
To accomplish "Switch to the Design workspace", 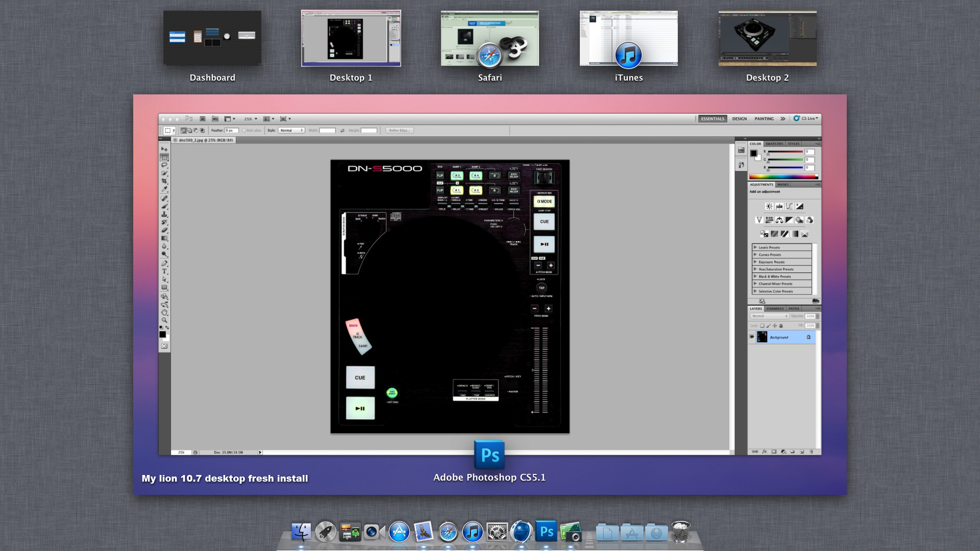I will (739, 119).
